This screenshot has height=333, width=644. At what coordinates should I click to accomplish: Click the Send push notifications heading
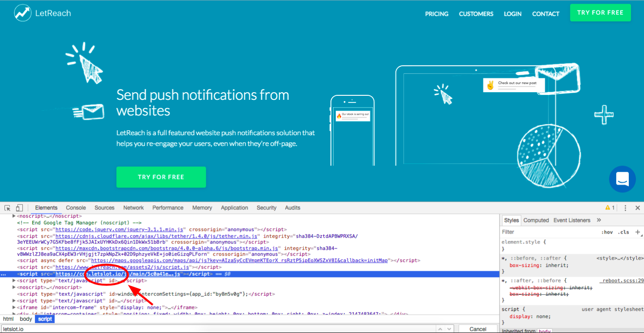click(x=203, y=102)
